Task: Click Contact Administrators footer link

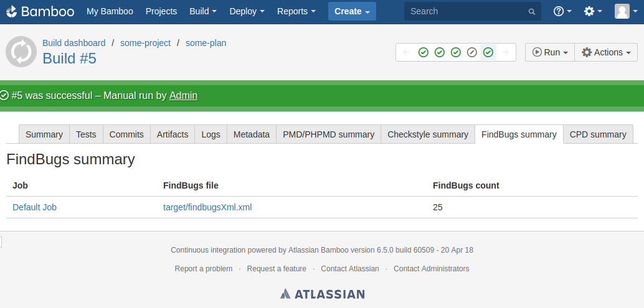Action: (x=431, y=269)
